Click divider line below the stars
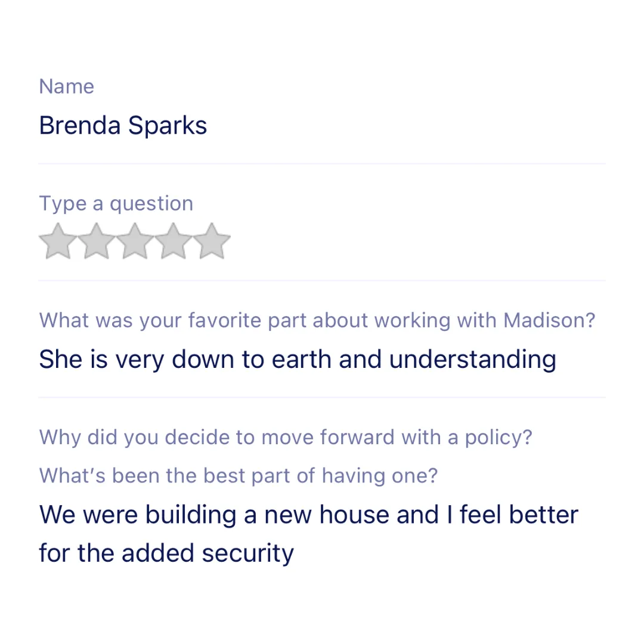 click(322, 280)
